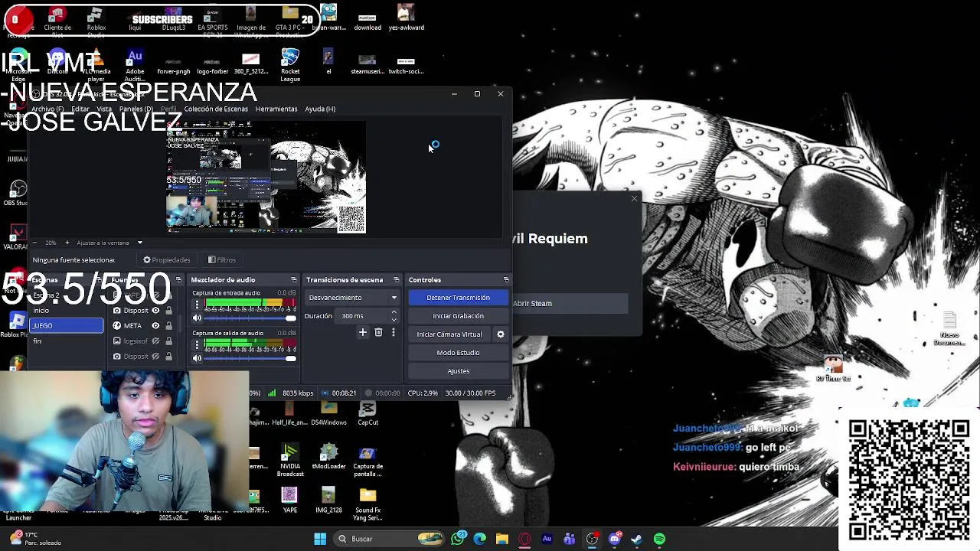Select the fin scene
The height and width of the screenshot is (551, 980).
(66, 341)
